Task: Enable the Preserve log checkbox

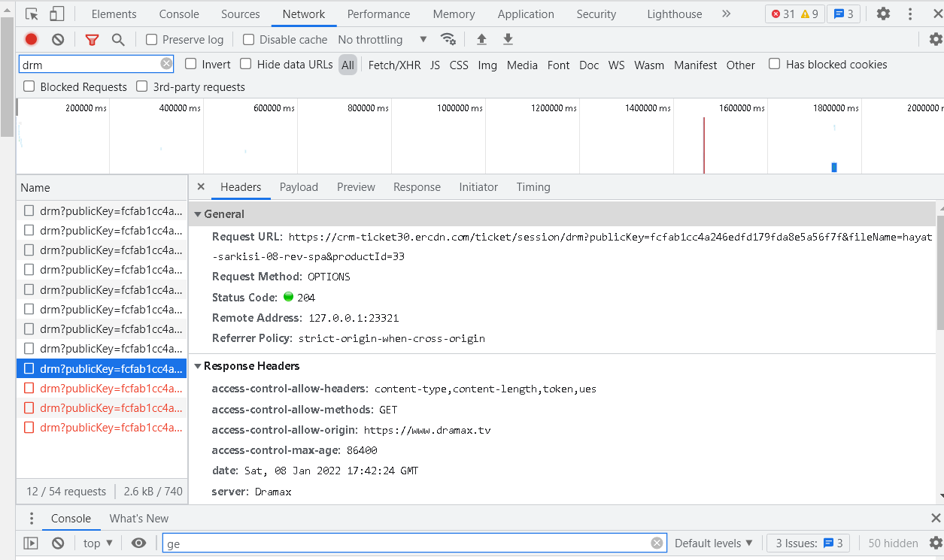Action: (152, 40)
